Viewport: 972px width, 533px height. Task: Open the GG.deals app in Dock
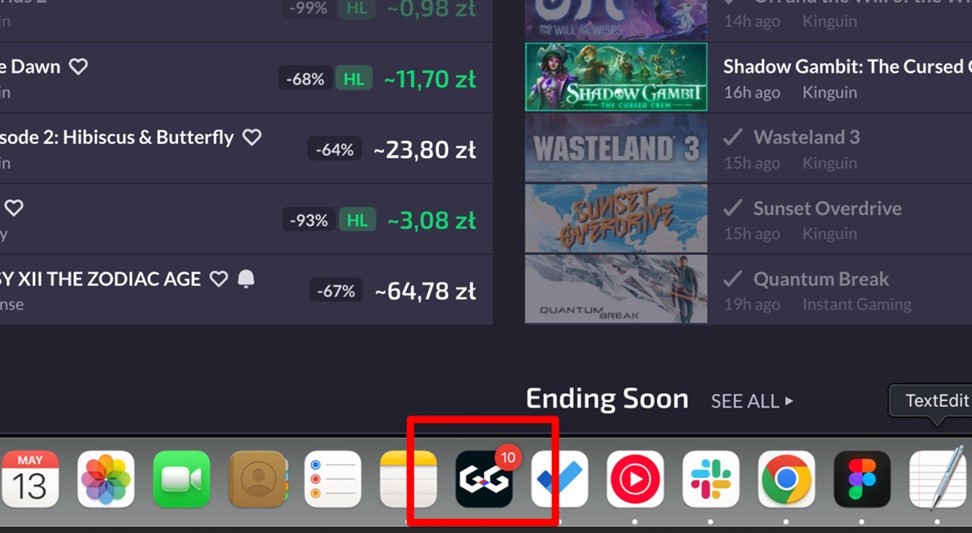(x=484, y=479)
